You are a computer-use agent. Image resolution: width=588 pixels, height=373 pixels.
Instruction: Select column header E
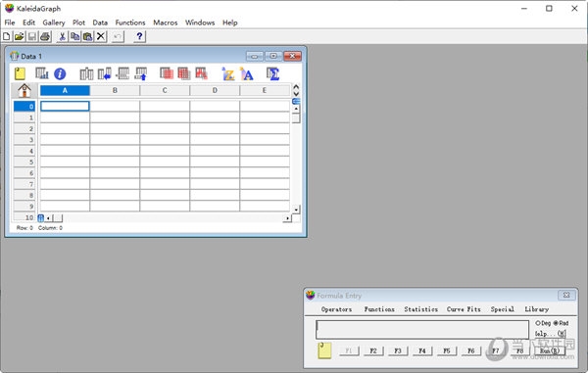pyautogui.click(x=265, y=90)
